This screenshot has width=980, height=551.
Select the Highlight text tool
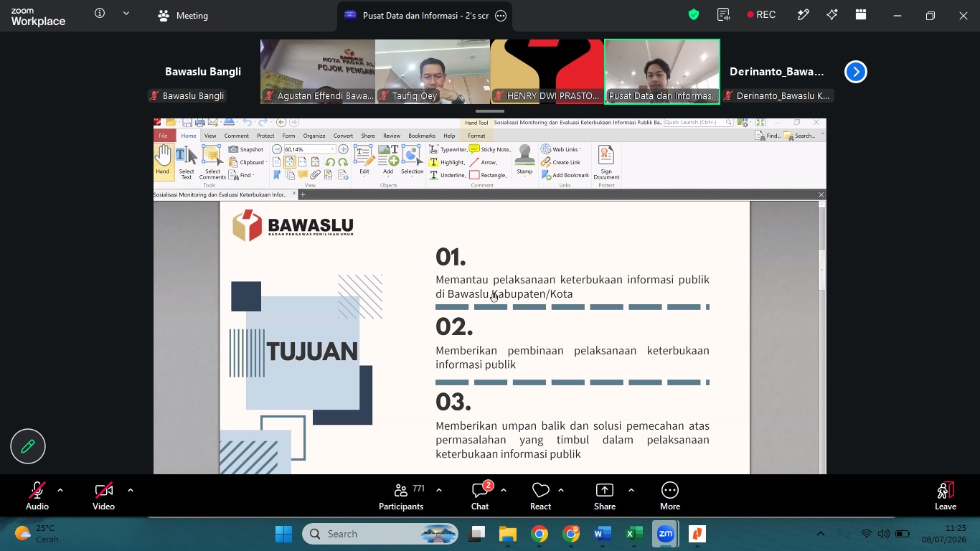pyautogui.click(x=448, y=162)
